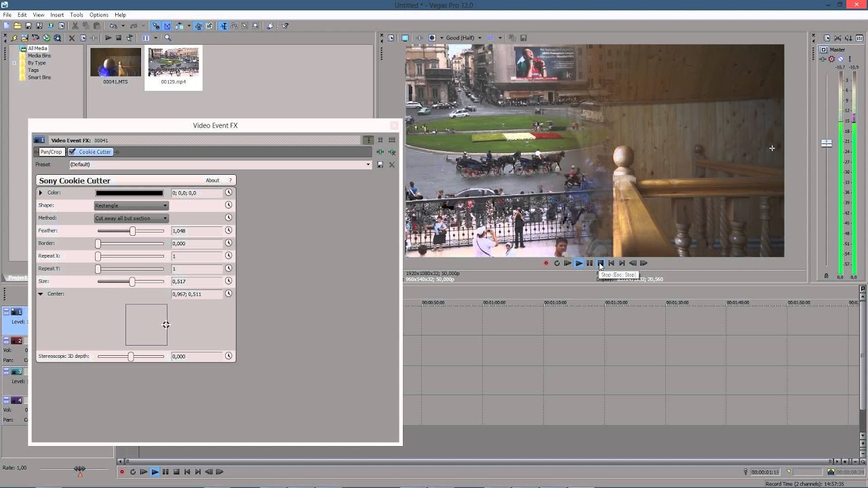This screenshot has height=488, width=868.
Task: Open the plug-in chain icon in Video Event FX
Action: [380, 152]
